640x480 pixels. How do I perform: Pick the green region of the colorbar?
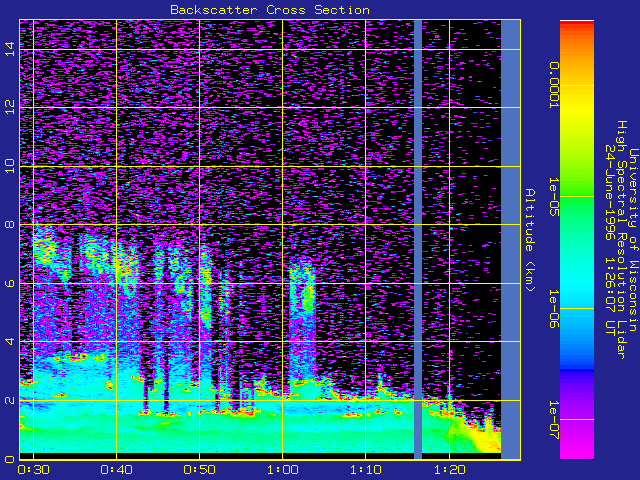pos(577,196)
